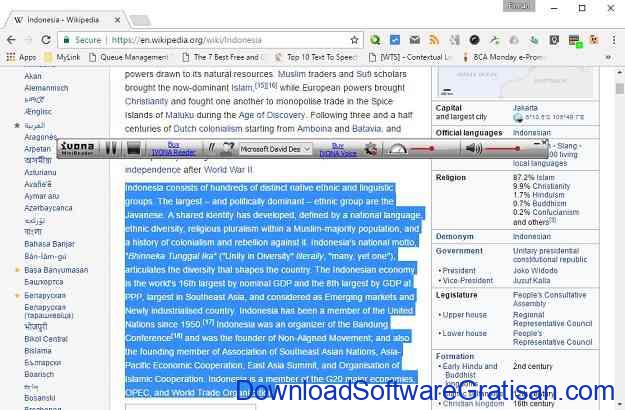
Task: Switch to Azərbaycanca language
Action: 48,208
